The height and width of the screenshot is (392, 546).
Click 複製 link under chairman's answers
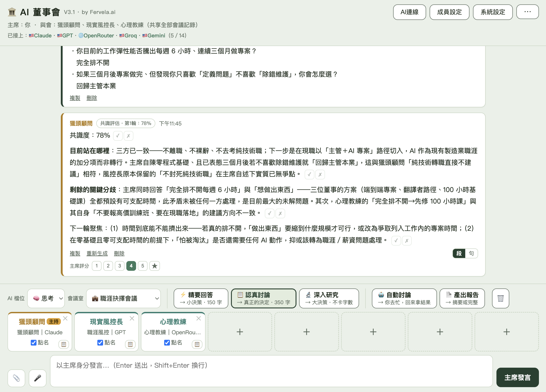click(75, 98)
